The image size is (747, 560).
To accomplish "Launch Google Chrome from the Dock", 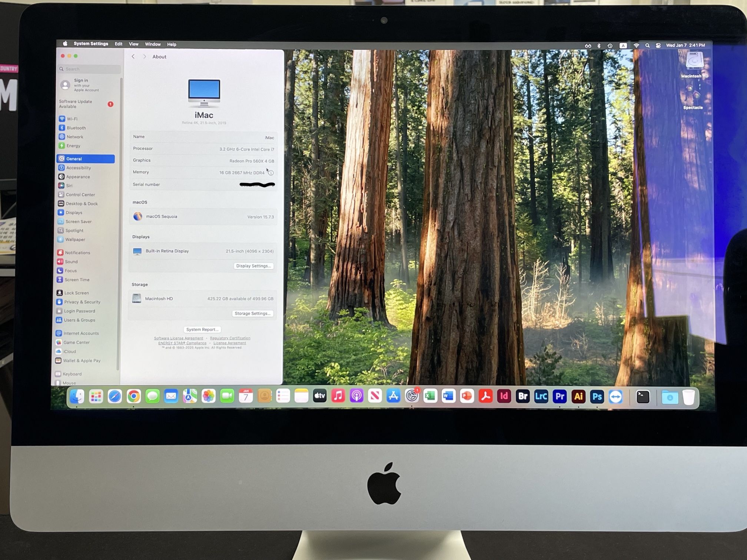I will click(x=133, y=397).
